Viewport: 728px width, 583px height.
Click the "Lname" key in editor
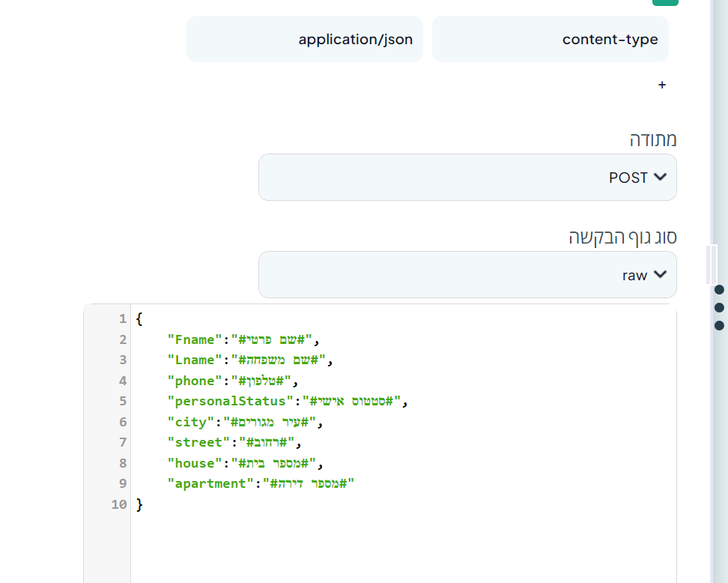195,360
